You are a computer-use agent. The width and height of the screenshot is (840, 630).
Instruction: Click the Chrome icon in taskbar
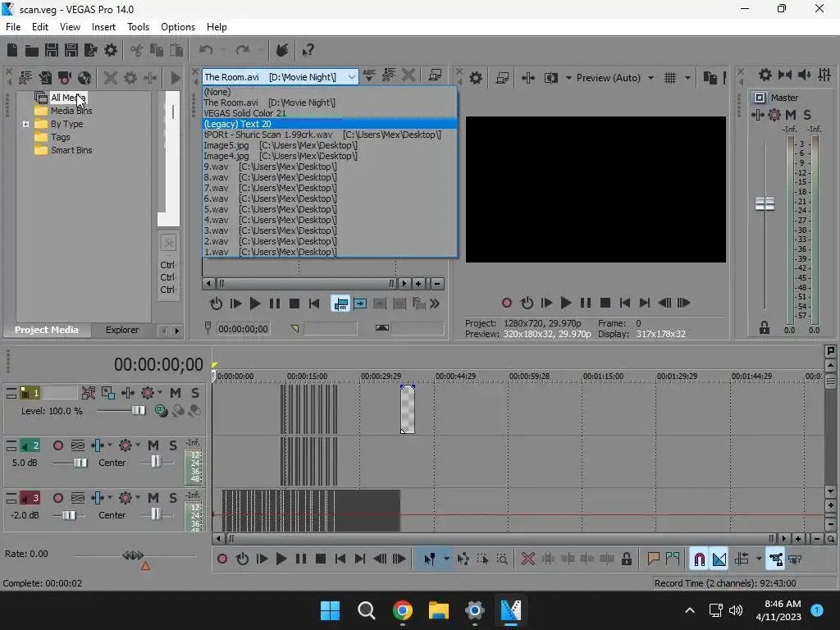click(402, 610)
